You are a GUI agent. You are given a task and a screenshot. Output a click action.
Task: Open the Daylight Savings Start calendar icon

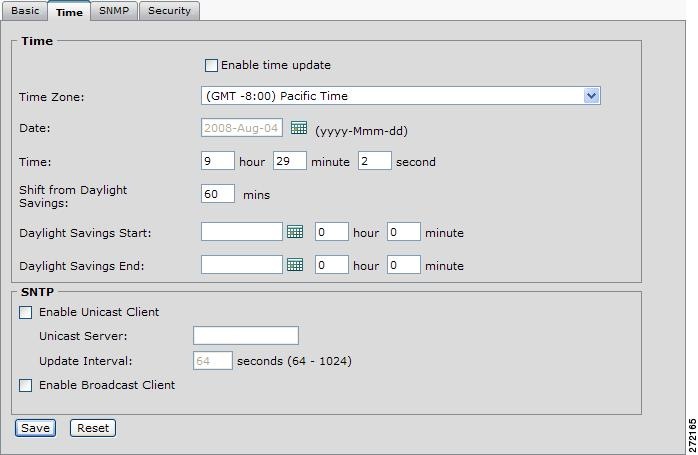point(295,232)
